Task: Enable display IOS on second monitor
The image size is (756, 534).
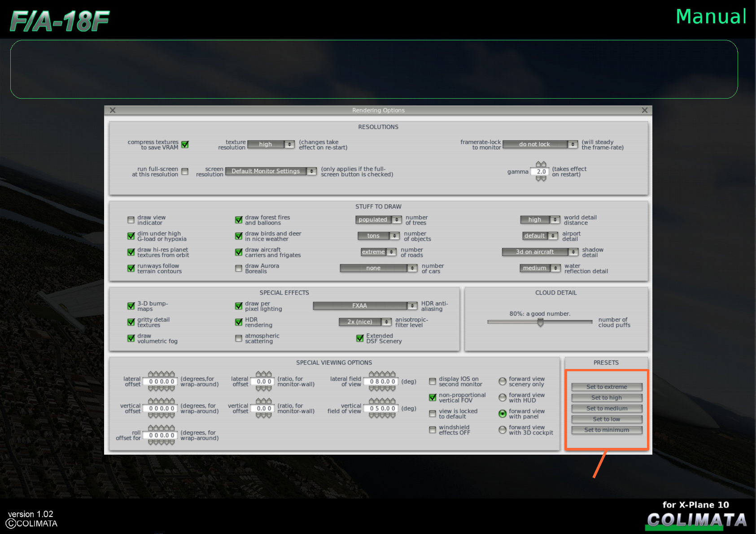Action: (433, 382)
